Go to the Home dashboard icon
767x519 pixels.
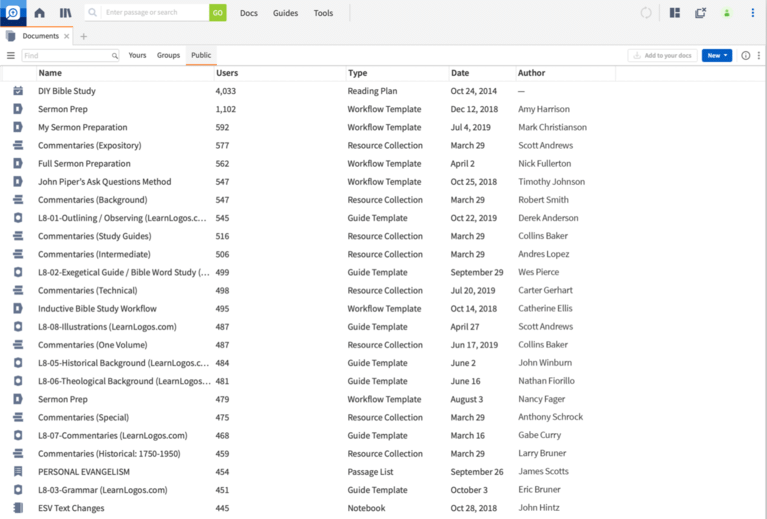(x=39, y=13)
